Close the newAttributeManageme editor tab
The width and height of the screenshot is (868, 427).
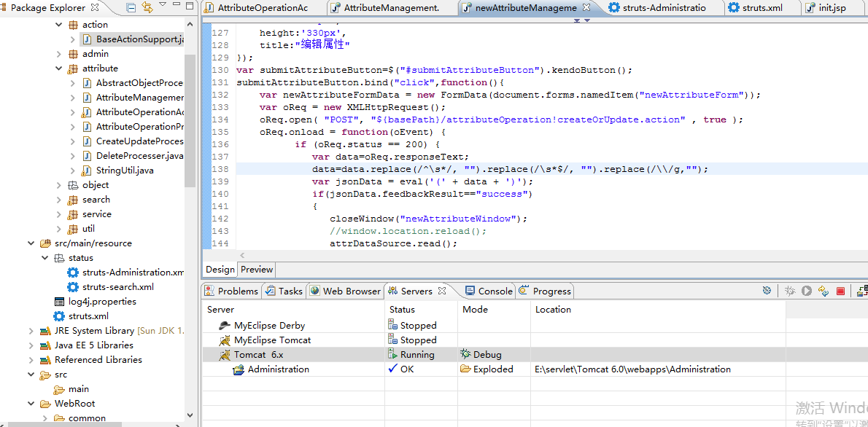(x=586, y=8)
